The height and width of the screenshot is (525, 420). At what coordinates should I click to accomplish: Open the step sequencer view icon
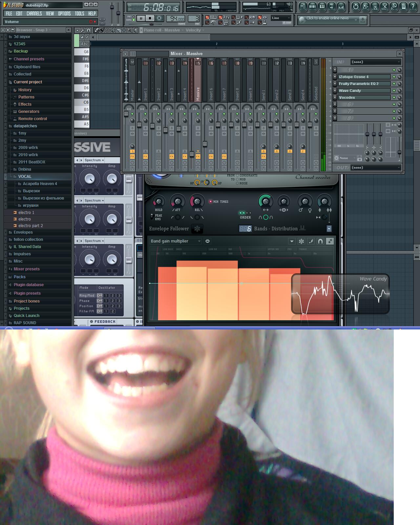(312, 6)
